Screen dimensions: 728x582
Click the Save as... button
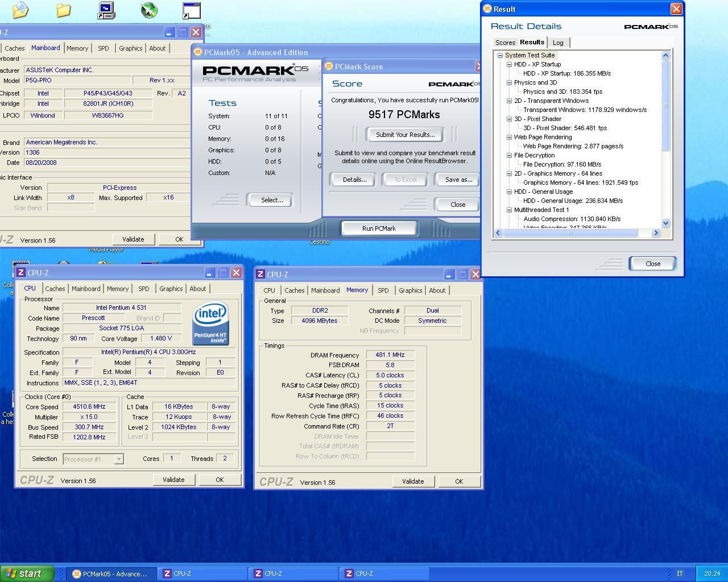pyautogui.click(x=458, y=180)
